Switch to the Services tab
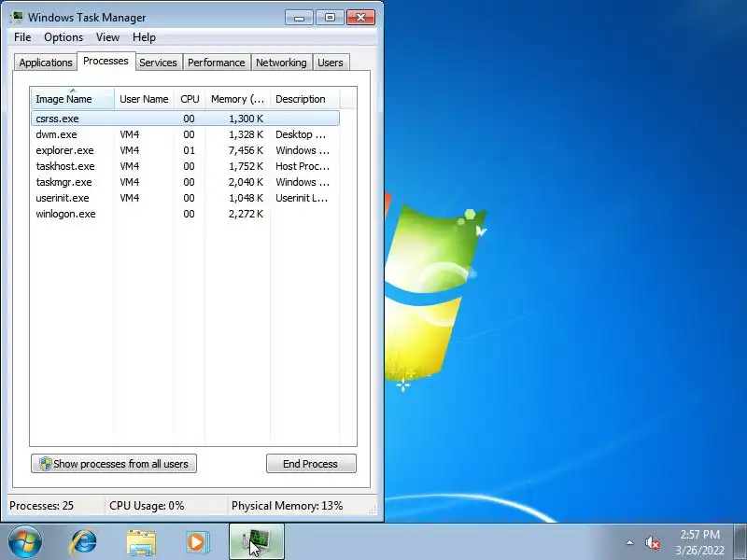 pos(158,63)
